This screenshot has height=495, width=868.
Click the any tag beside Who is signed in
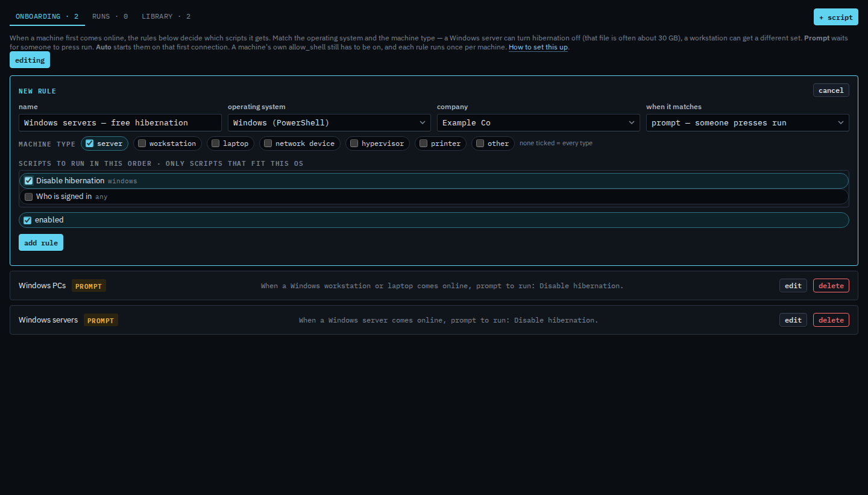(101, 197)
